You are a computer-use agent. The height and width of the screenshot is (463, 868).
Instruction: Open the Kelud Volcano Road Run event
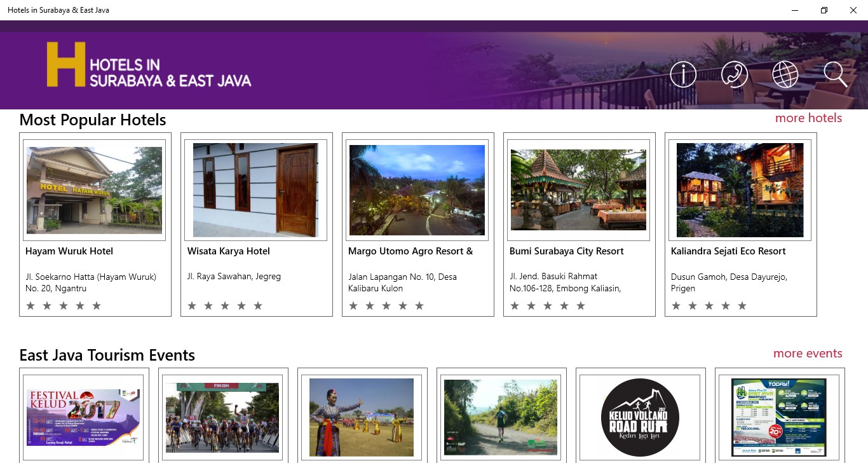coord(640,418)
